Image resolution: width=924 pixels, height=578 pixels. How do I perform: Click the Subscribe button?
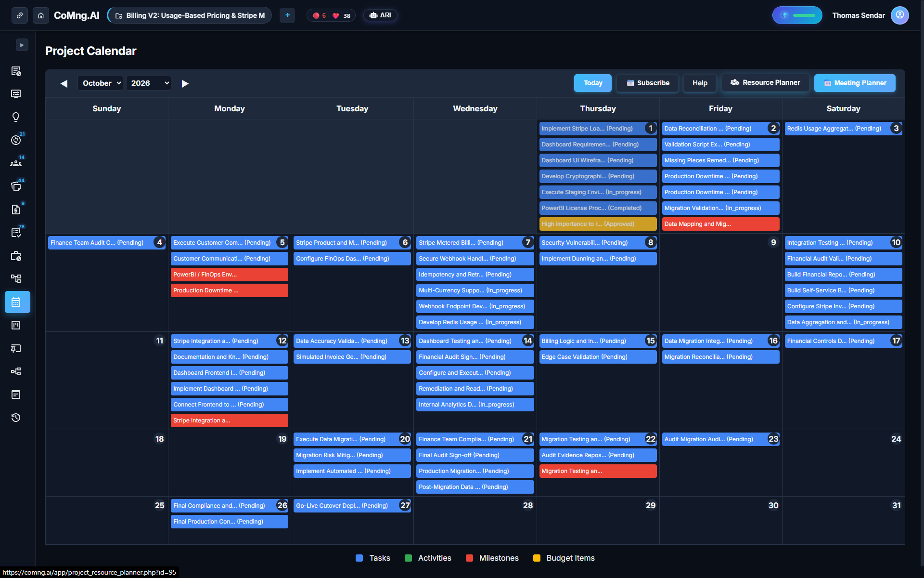coord(648,83)
